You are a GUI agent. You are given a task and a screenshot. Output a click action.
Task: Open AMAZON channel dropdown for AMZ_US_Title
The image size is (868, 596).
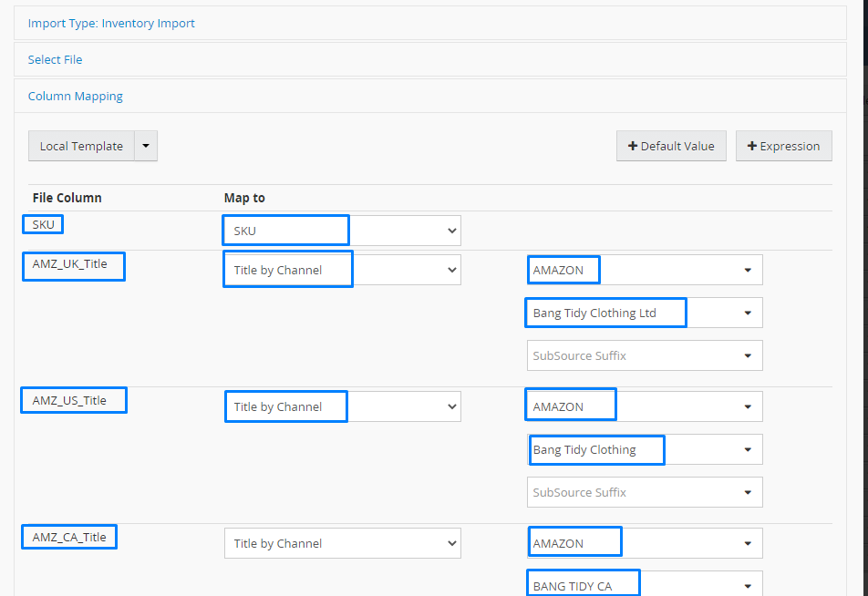645,406
